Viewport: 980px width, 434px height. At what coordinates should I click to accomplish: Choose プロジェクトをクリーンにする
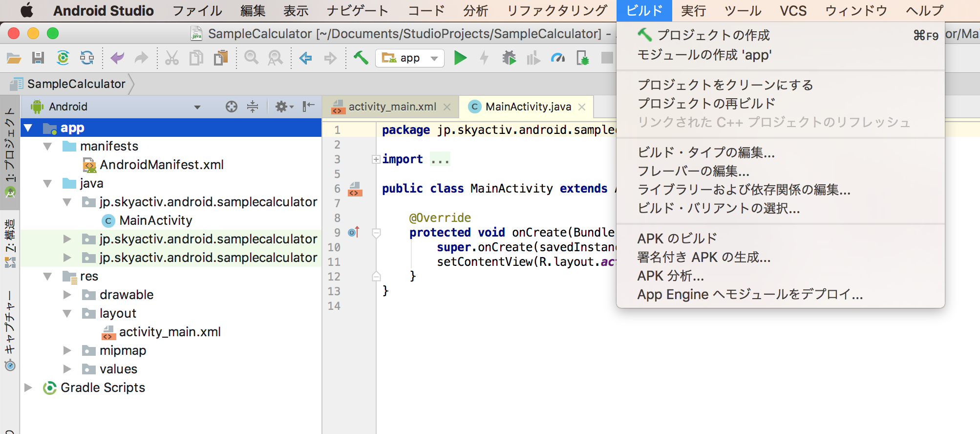(x=780, y=85)
